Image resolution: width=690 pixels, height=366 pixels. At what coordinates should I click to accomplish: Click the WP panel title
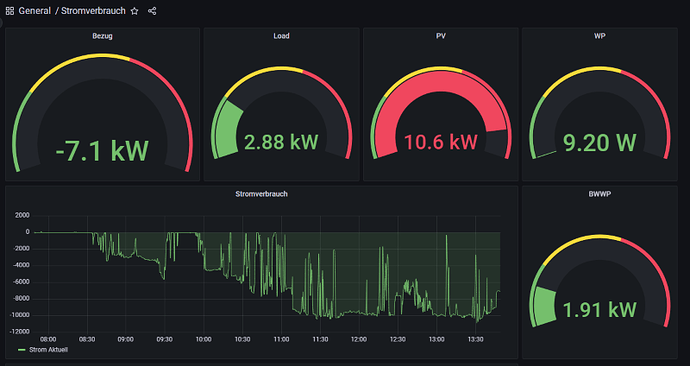tap(599, 36)
